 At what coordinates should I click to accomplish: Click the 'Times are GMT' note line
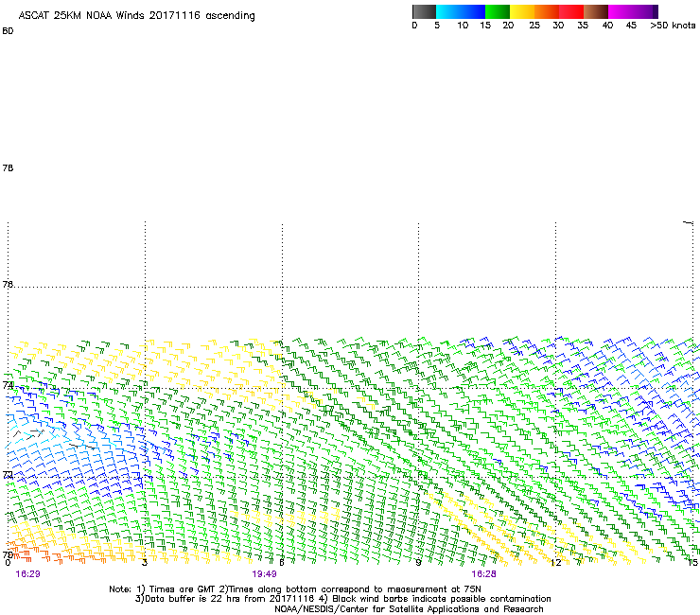tap(294, 589)
